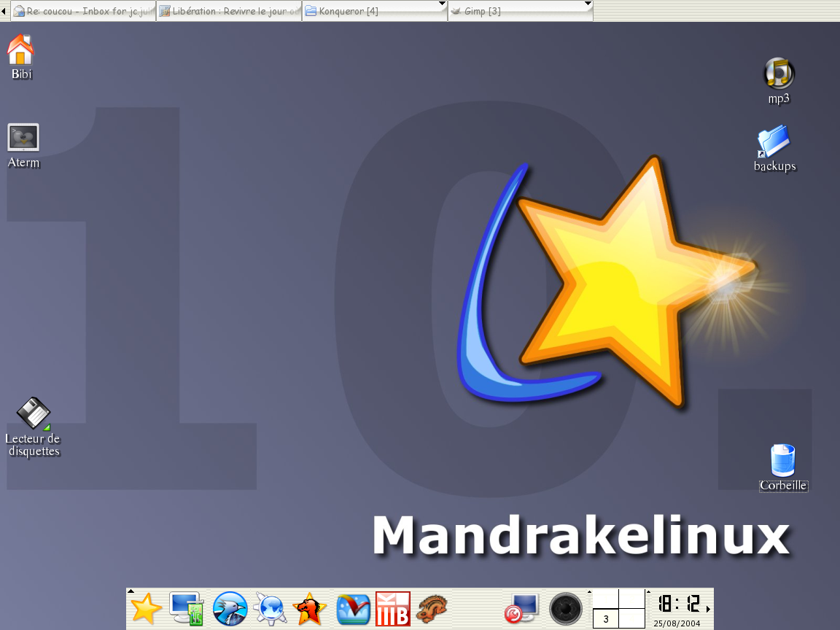The height and width of the screenshot is (630, 840).
Task: Switch to virtual desktop 3 in pager
Action: coord(606,619)
